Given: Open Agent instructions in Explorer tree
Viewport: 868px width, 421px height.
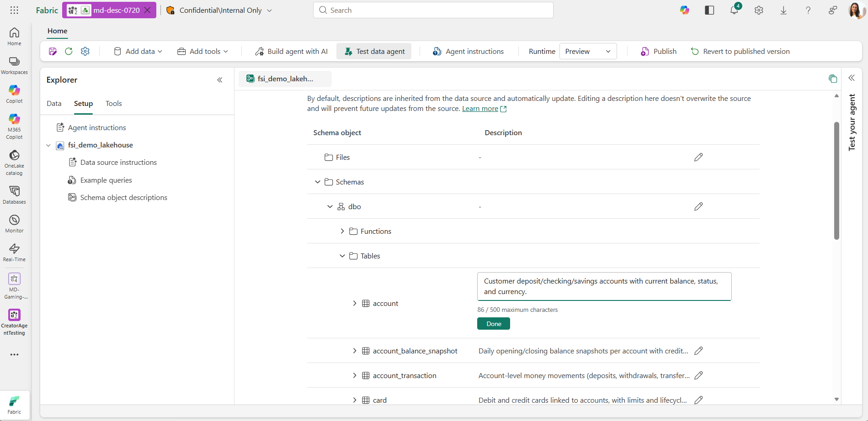Looking at the screenshot, I should pos(97,128).
